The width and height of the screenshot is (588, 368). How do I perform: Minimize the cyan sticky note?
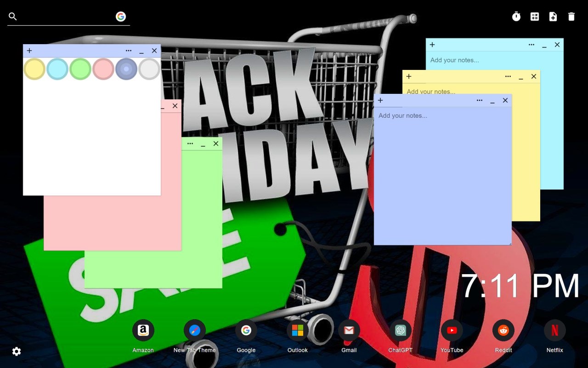[x=544, y=45]
